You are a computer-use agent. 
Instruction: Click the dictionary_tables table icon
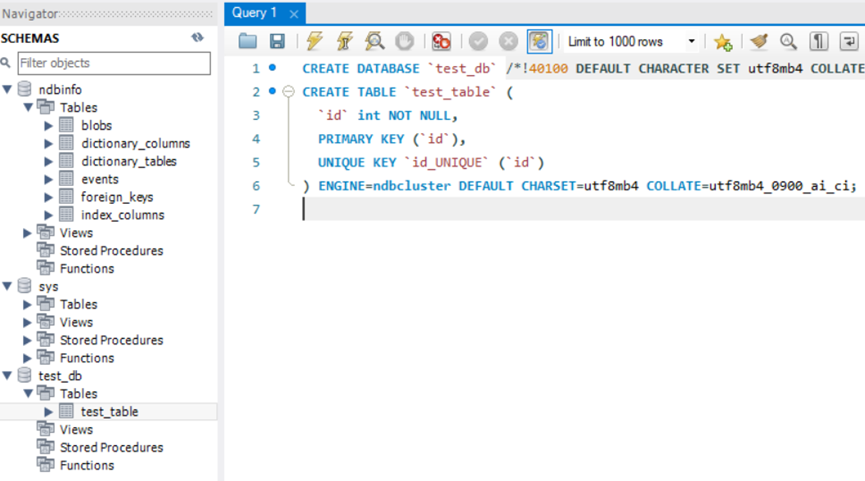[66, 161]
